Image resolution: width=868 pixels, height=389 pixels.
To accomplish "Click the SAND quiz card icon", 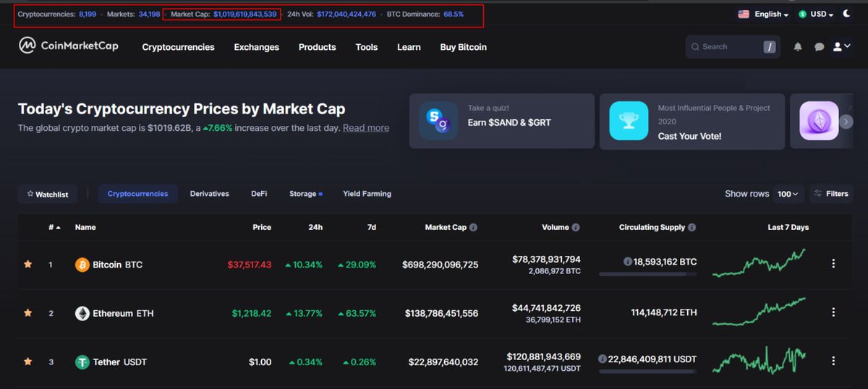I will coord(438,121).
